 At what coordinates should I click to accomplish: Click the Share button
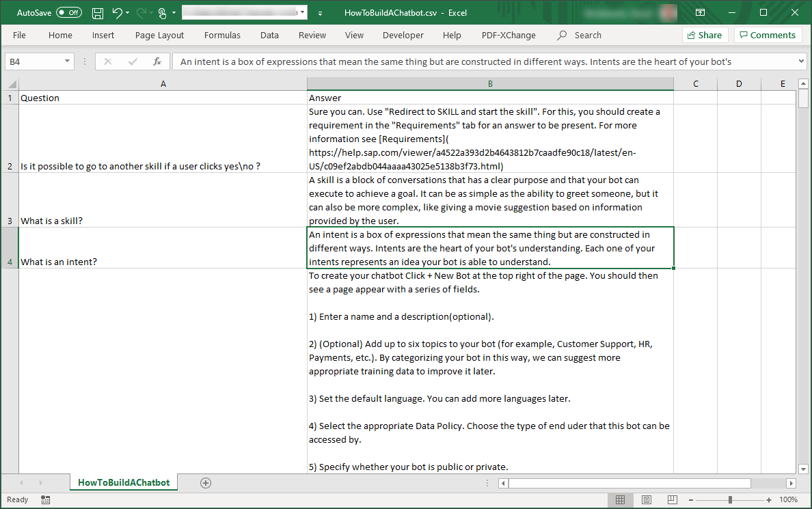tap(705, 36)
